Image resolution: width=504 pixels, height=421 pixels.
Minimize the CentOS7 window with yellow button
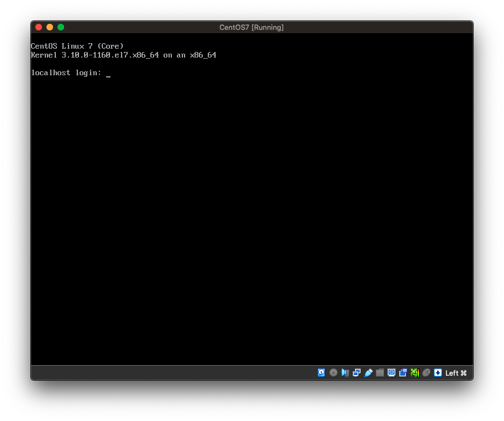tap(50, 27)
